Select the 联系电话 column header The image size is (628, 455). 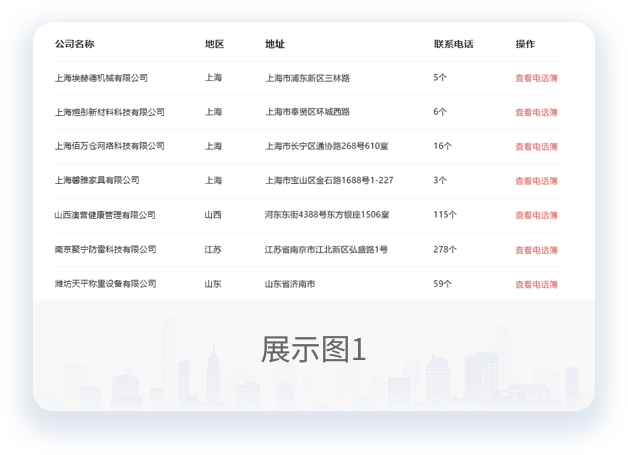pyautogui.click(x=453, y=44)
